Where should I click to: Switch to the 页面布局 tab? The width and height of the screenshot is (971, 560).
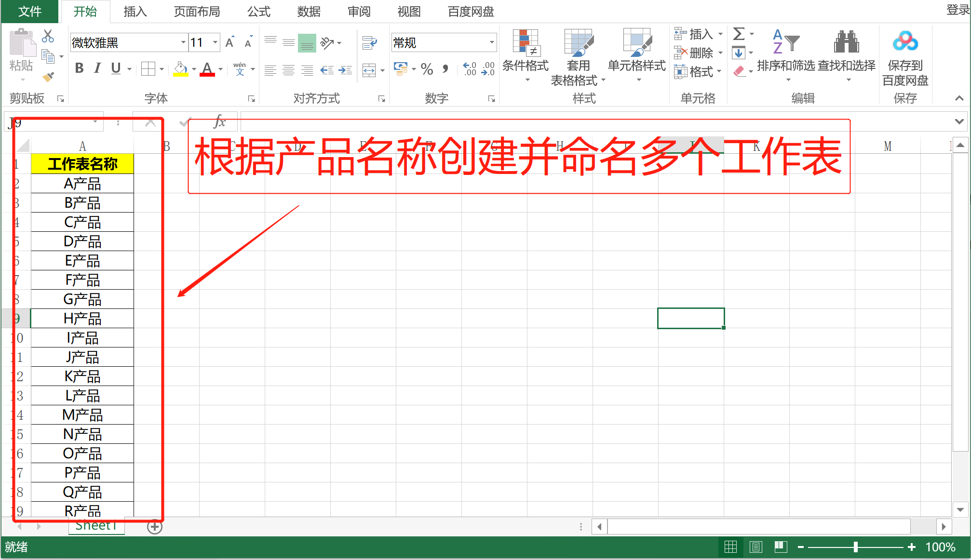pyautogui.click(x=197, y=12)
